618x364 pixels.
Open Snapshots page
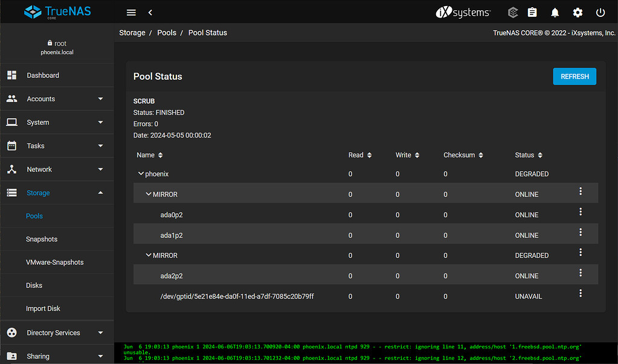pyautogui.click(x=42, y=239)
